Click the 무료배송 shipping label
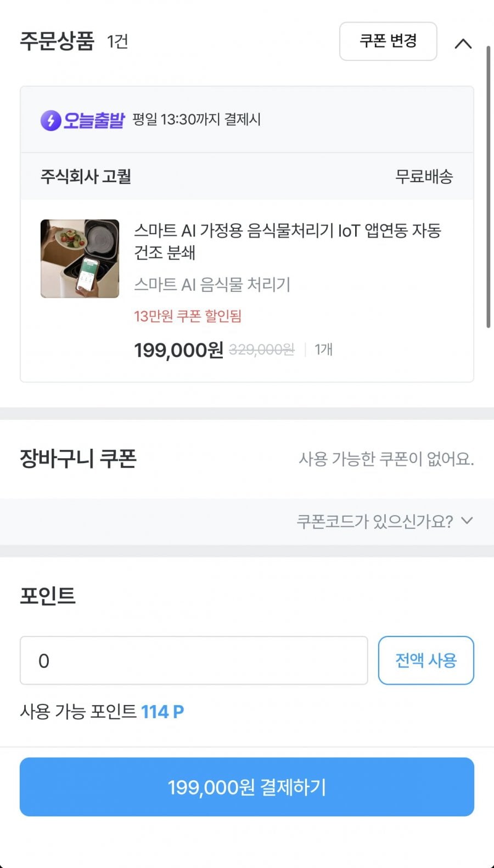Image resolution: width=494 pixels, height=868 pixels. 424,176
